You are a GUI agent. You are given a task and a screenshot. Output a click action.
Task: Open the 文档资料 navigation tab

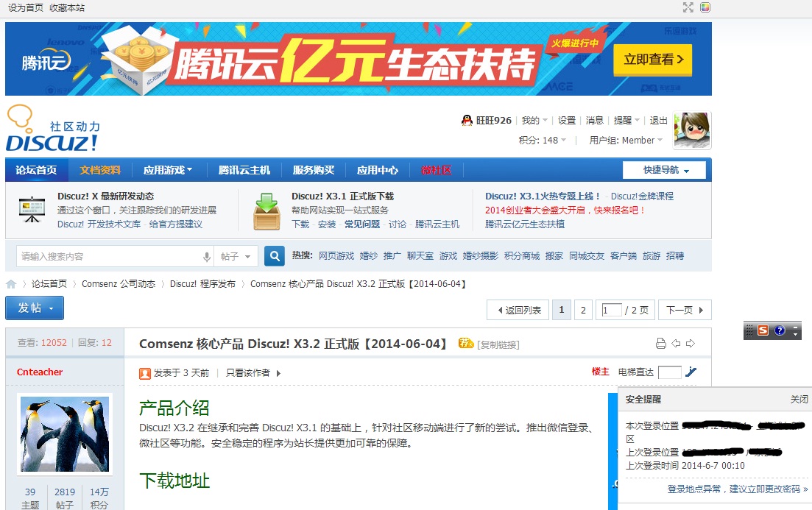point(100,170)
